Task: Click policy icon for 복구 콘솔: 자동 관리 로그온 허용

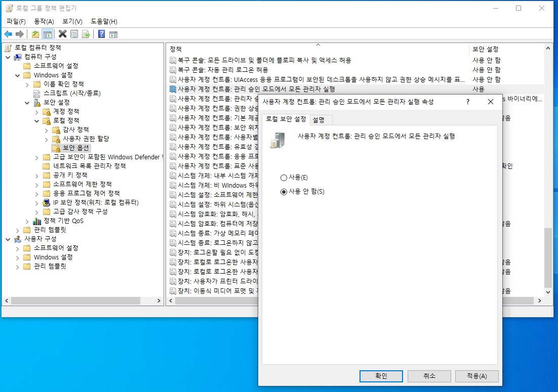Action: (173, 70)
